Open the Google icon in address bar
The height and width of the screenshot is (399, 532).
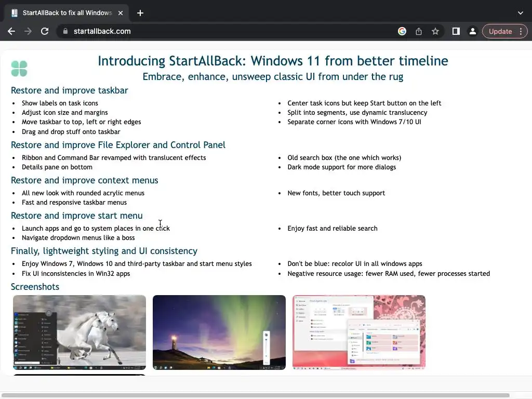click(402, 31)
